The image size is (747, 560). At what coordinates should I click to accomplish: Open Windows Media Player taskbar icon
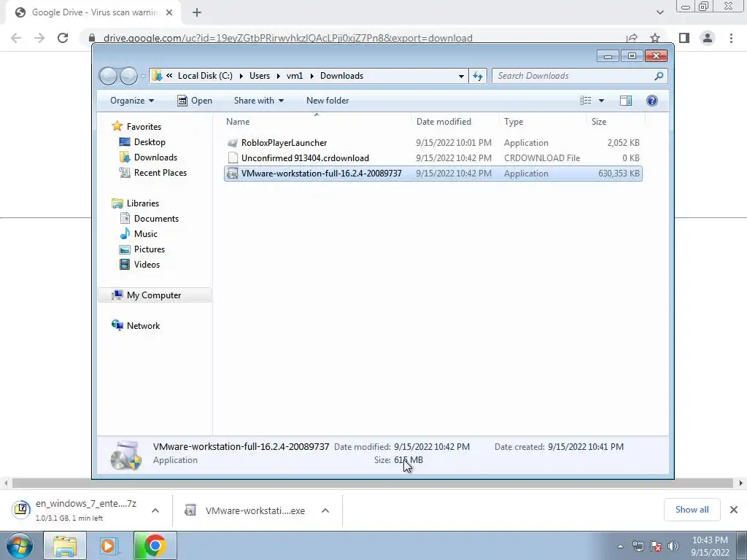point(108,545)
